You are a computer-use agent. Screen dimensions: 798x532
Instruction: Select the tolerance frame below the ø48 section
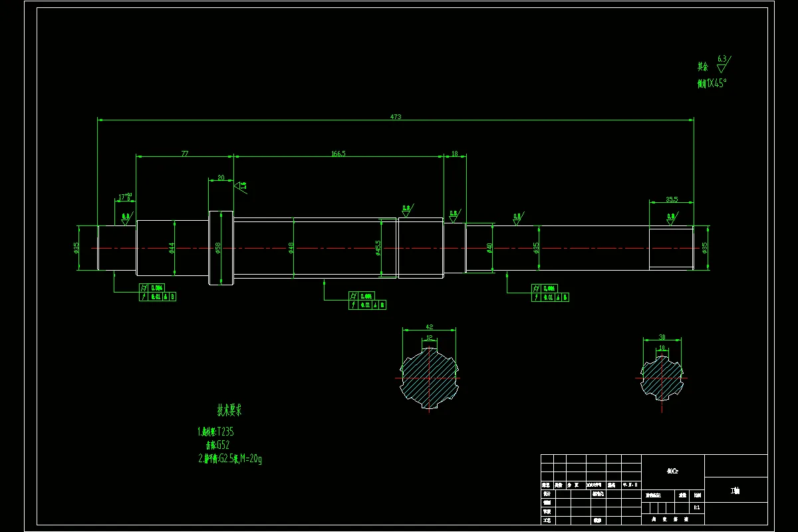(x=368, y=301)
